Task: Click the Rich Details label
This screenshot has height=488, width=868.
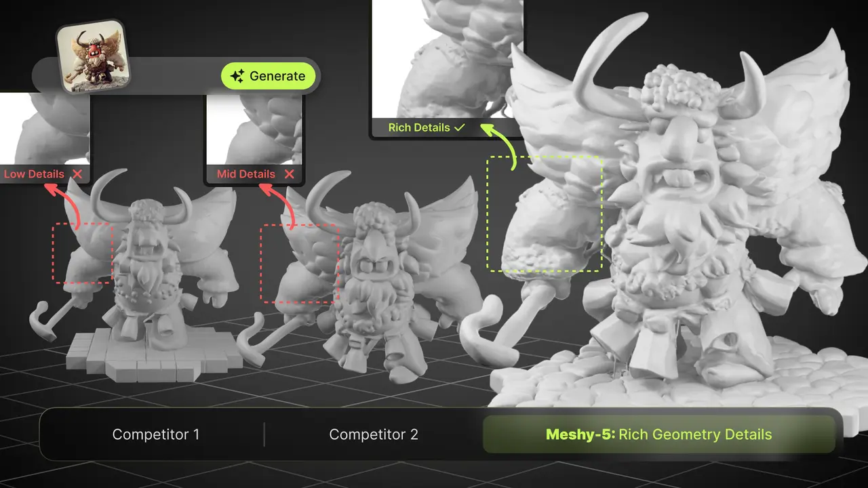Action: (x=419, y=127)
